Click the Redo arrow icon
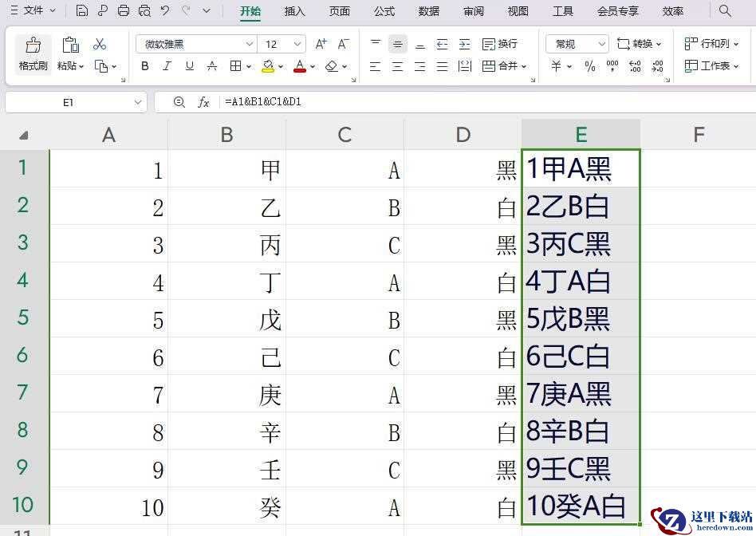Image resolution: width=756 pixels, height=536 pixels. click(186, 10)
